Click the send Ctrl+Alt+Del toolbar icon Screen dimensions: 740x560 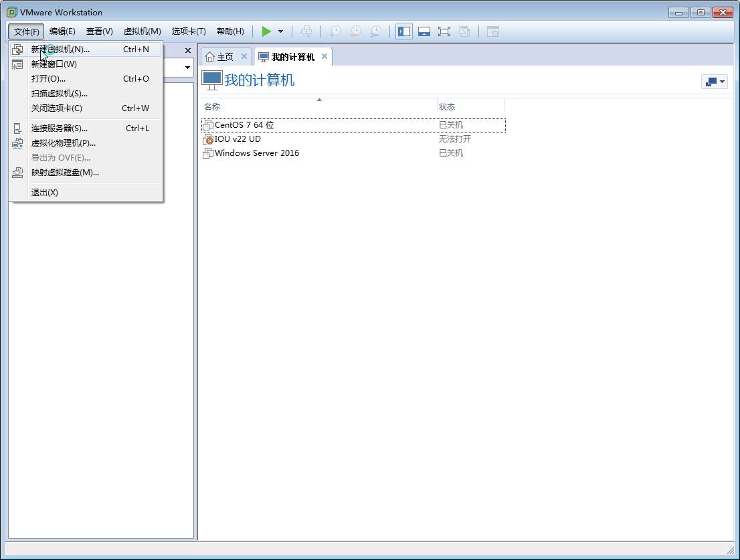pyautogui.click(x=306, y=31)
